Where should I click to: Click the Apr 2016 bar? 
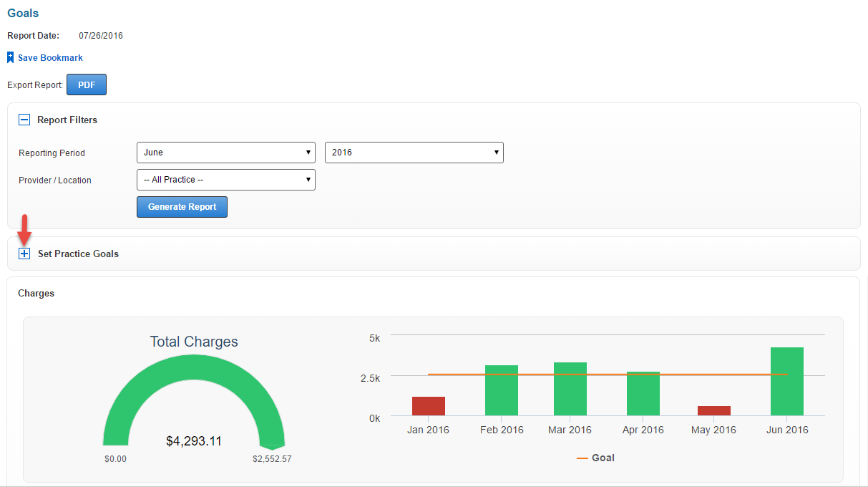point(643,394)
